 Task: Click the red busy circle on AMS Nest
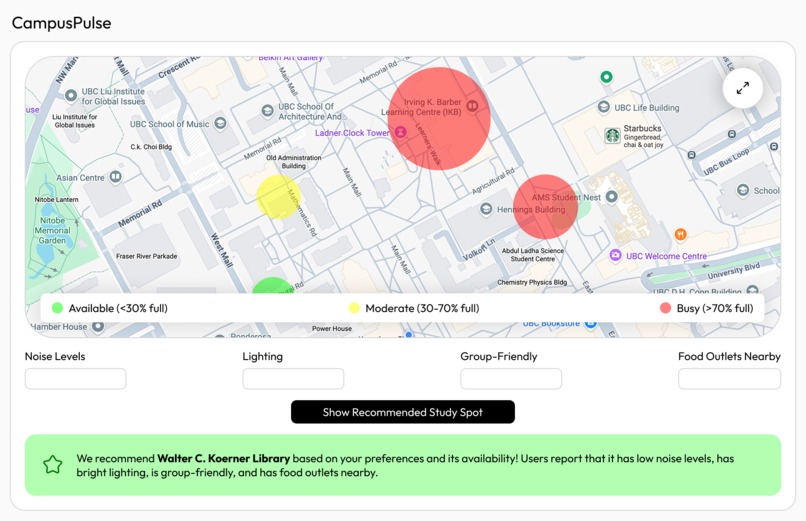click(545, 207)
